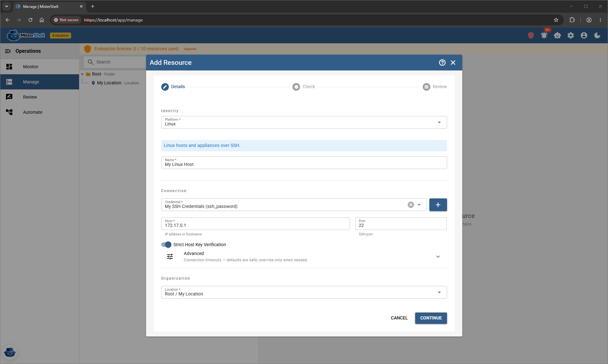Toggle dark mode moon icon
The image size is (608, 364).
(x=597, y=35)
